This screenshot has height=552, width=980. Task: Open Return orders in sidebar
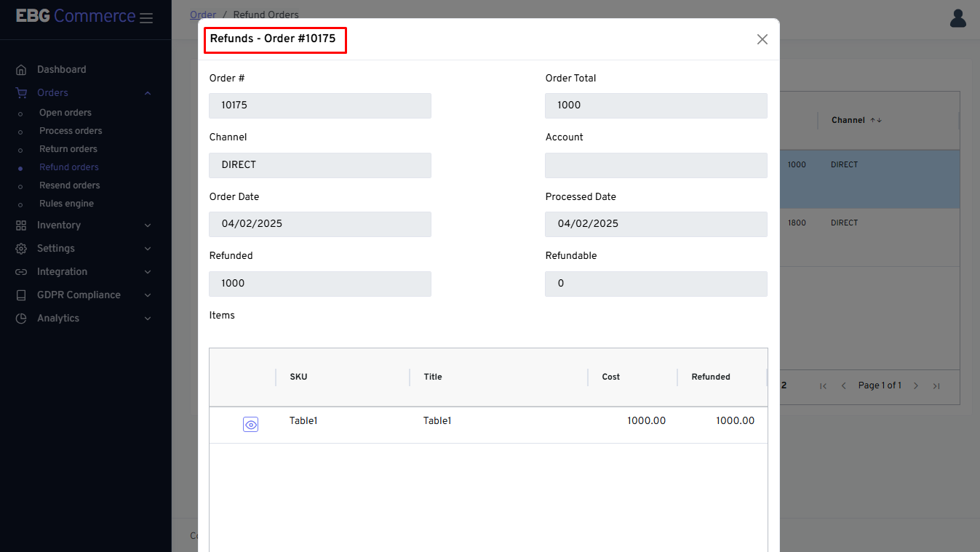(x=68, y=149)
